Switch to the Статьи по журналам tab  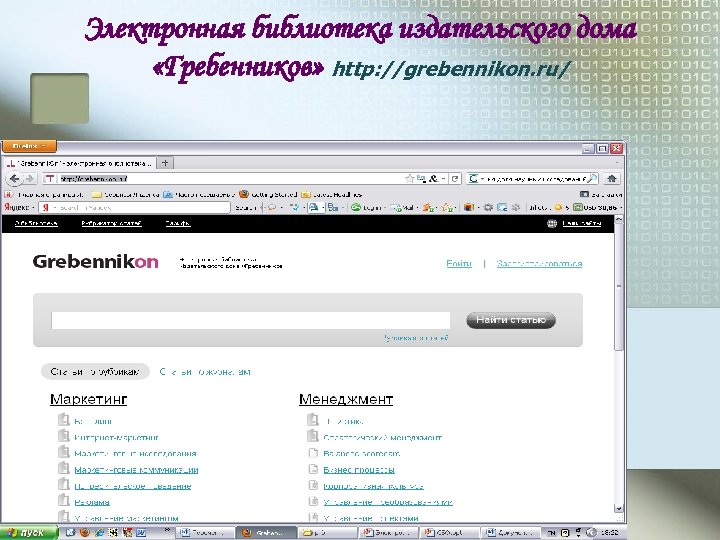tap(205, 372)
